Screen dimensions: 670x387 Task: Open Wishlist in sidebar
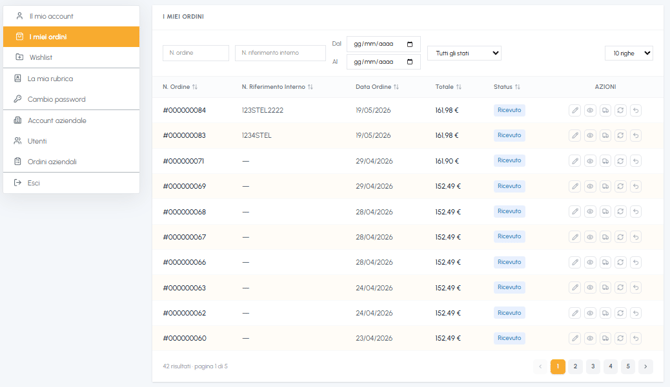(71, 57)
